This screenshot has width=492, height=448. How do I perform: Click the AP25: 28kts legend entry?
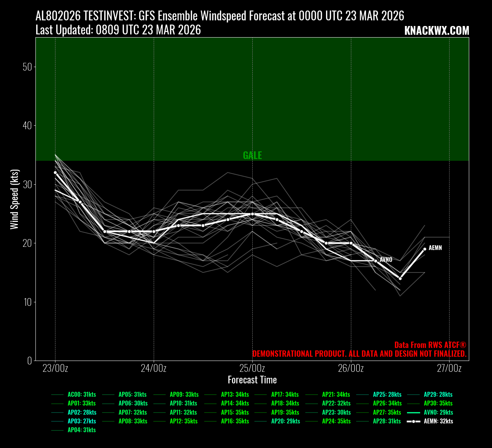[387, 395]
